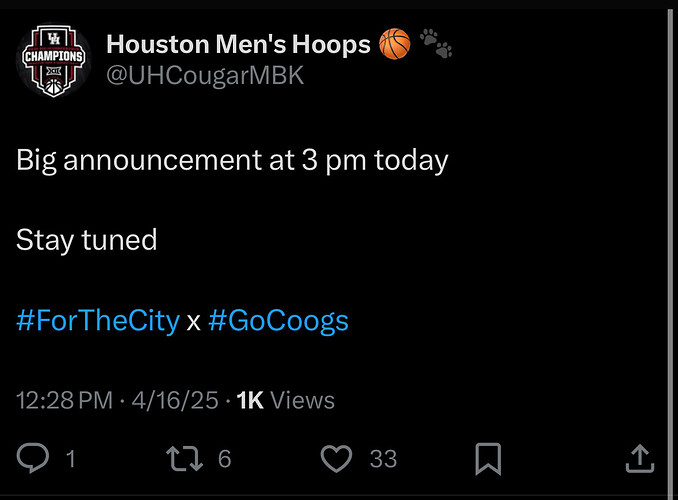Open the #GoCoogs hashtag
This screenshot has width=678, height=500.
(278, 321)
